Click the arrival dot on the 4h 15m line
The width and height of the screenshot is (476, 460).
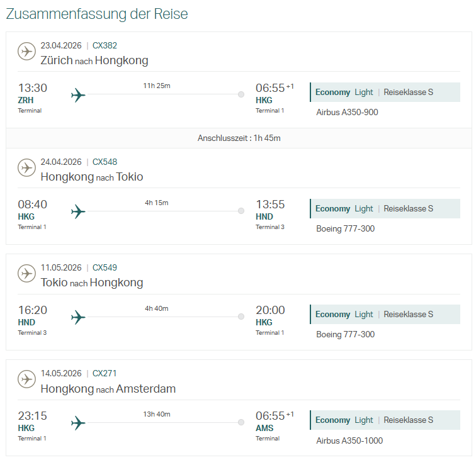coord(241,211)
